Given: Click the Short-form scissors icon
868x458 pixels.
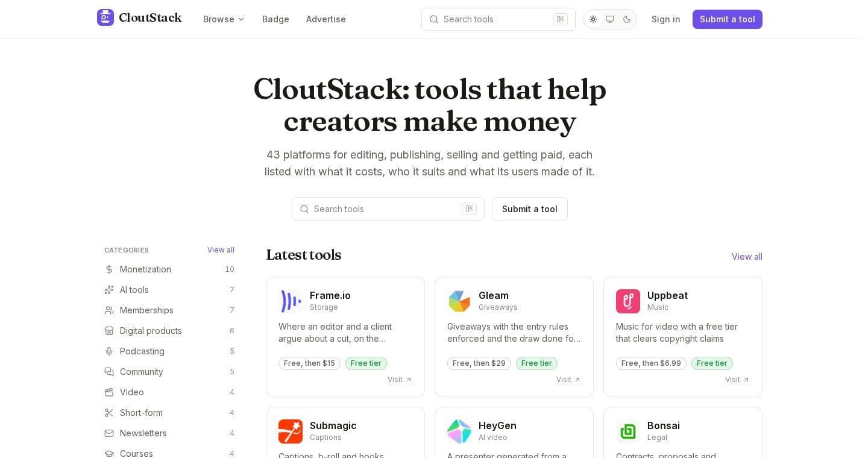Looking at the screenshot, I should [109, 413].
